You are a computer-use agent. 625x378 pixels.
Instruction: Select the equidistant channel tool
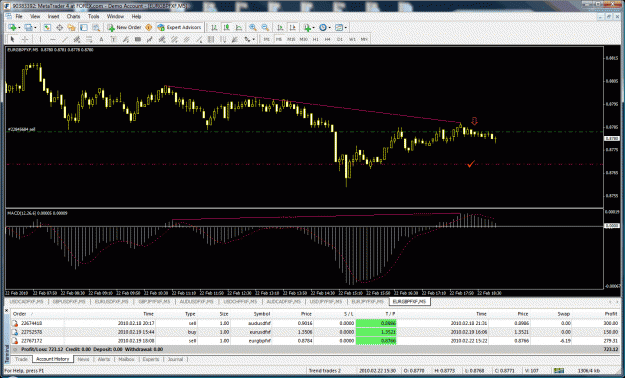pos(77,39)
